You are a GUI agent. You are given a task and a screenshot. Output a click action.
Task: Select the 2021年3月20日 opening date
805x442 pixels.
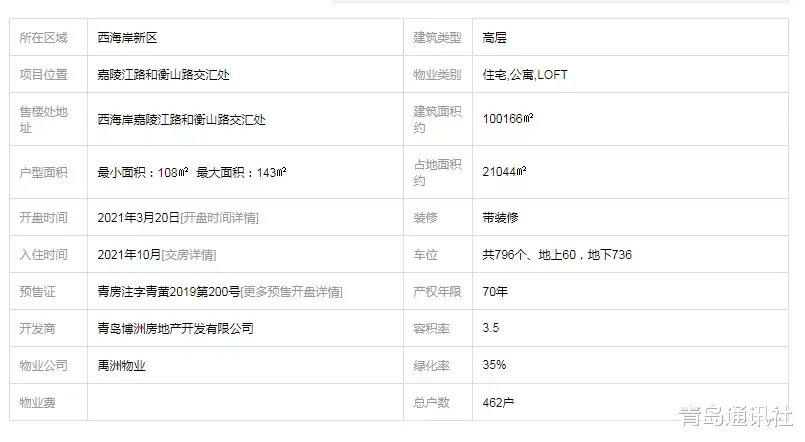tap(139, 218)
